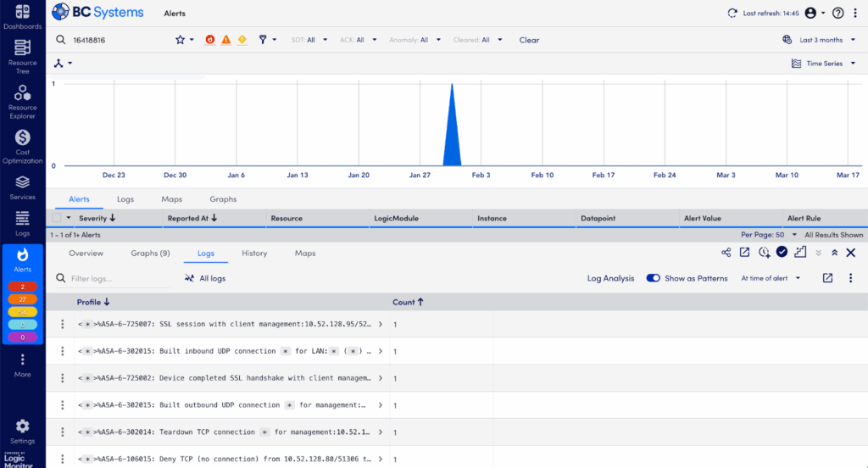Open Log Analysis

click(610, 279)
